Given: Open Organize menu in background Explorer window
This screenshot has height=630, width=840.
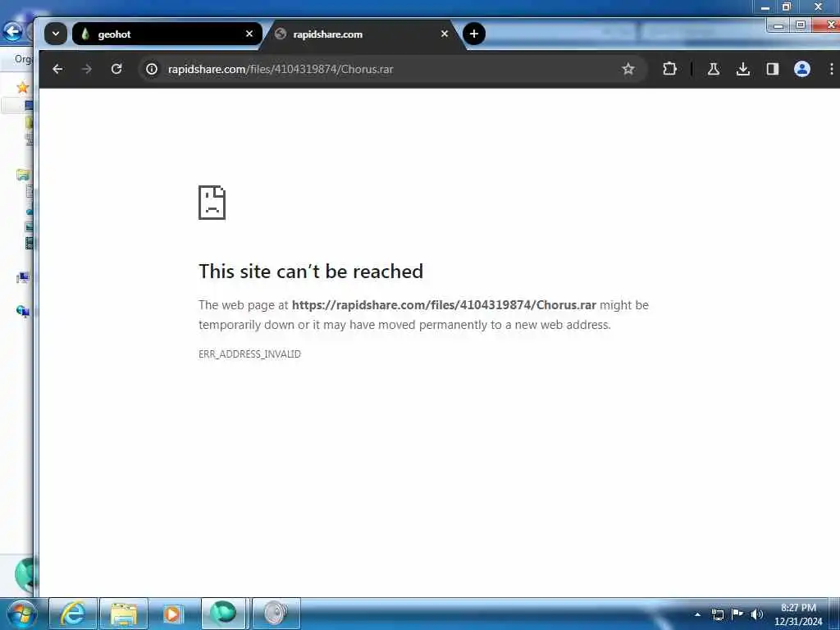Looking at the screenshot, I should pyautogui.click(x=23, y=59).
